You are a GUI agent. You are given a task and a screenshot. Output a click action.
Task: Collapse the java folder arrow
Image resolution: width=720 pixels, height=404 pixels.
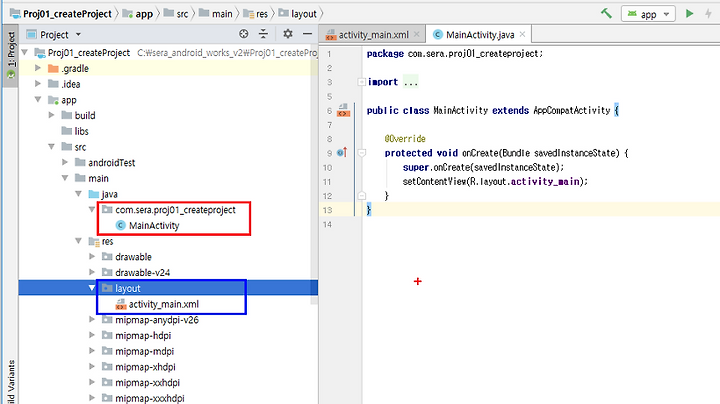click(x=79, y=194)
